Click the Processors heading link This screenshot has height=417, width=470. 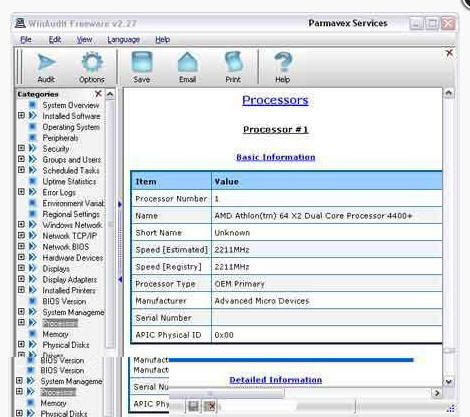pos(275,100)
